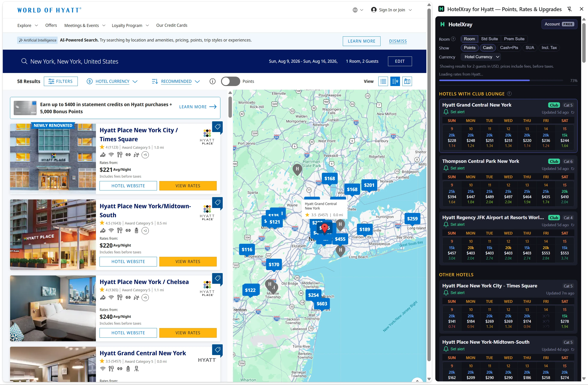Viewport: 588px width, 385px height.
Task: Select the Std Suite room option
Action: pyautogui.click(x=489, y=39)
